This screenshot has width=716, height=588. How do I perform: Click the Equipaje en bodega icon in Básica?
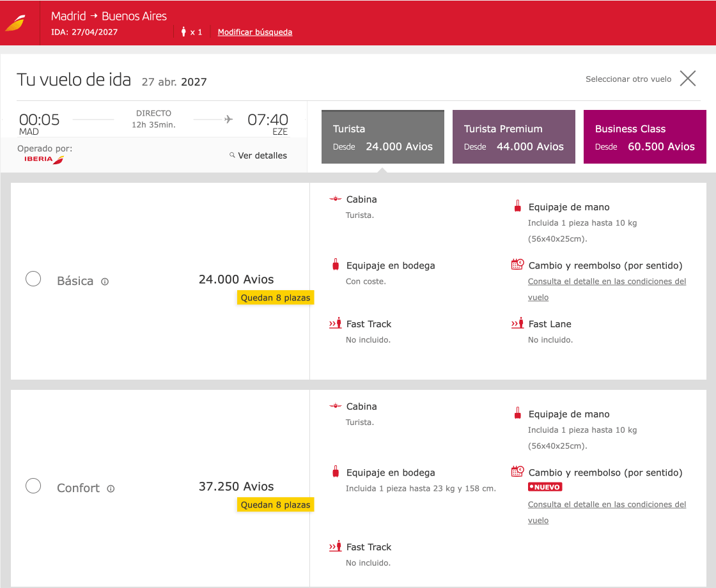pyautogui.click(x=336, y=265)
